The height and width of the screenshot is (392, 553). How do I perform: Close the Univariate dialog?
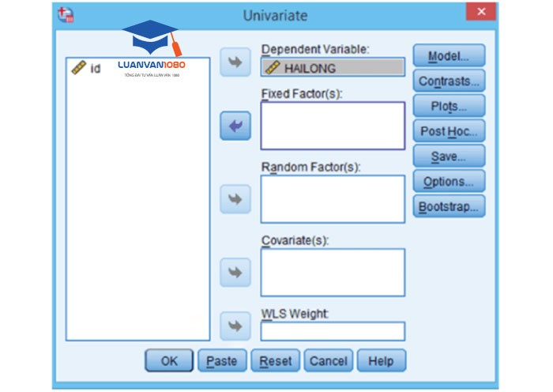click(x=480, y=12)
